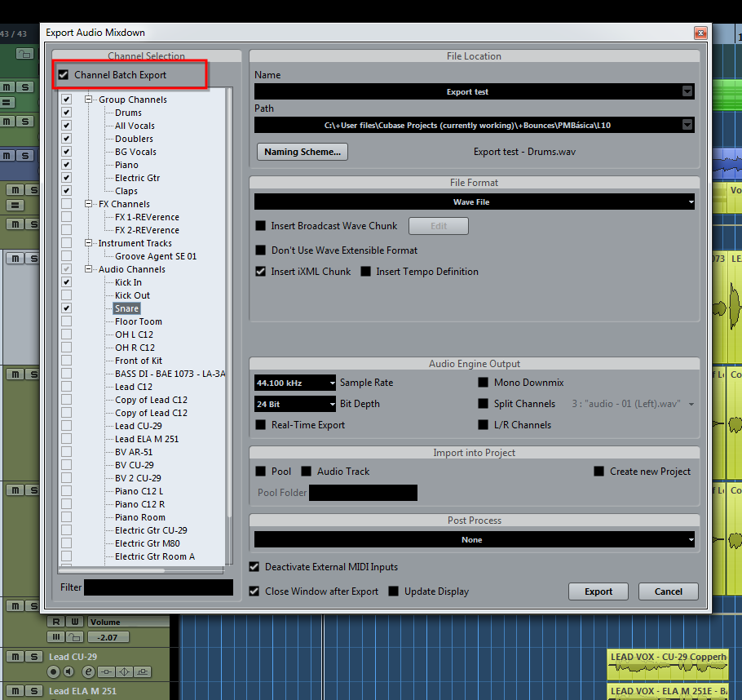Collapse the FX Channels tree node
Screen dimensions: 742x700
coord(88,204)
